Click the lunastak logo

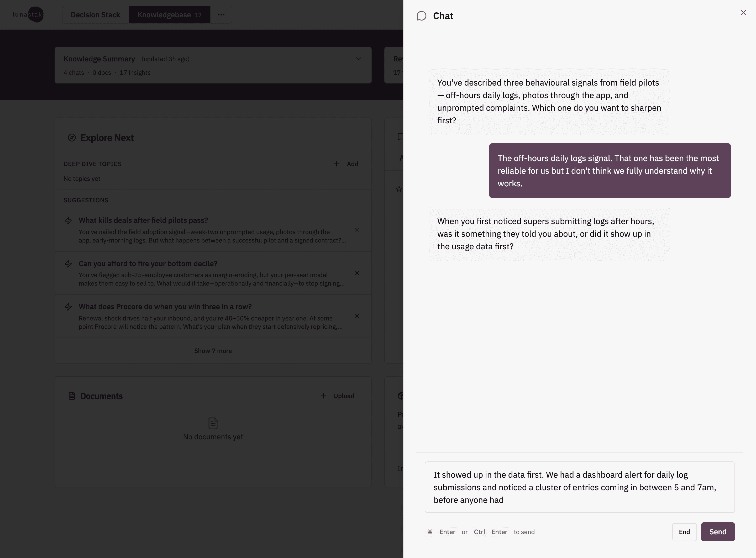(28, 14)
